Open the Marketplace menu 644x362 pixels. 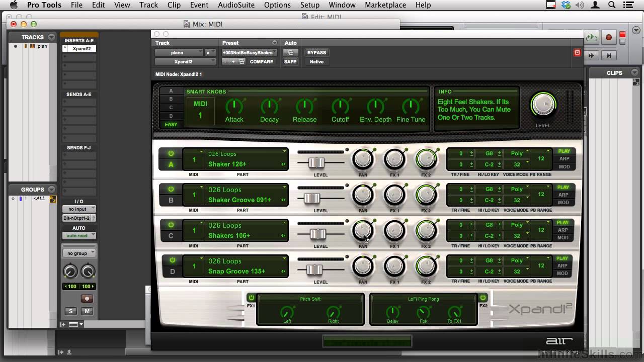click(x=385, y=5)
